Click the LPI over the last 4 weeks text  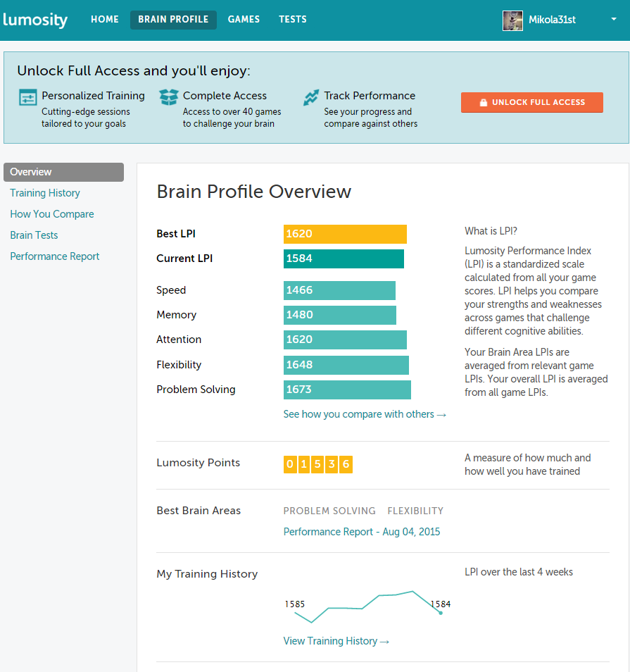(x=519, y=572)
